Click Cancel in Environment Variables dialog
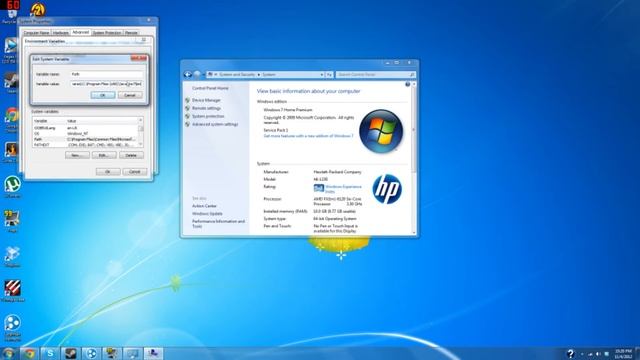The width and height of the screenshot is (640, 360). 135,172
